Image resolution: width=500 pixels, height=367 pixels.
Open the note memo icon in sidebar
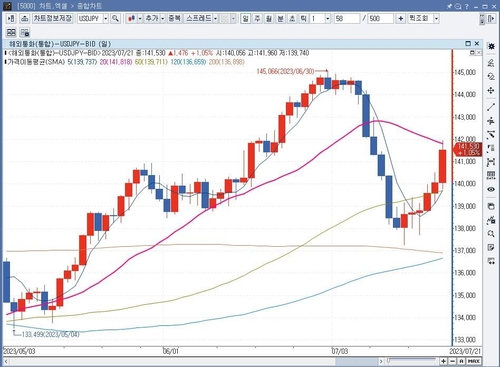coord(491,247)
